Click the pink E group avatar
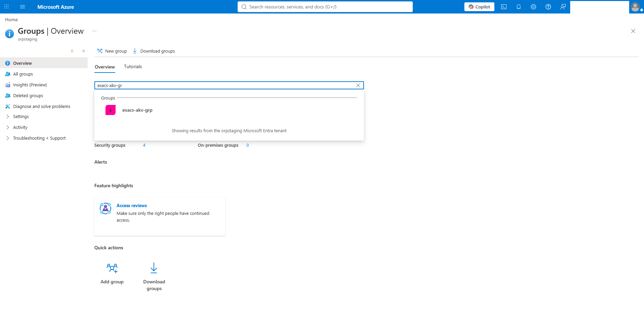 tap(111, 110)
